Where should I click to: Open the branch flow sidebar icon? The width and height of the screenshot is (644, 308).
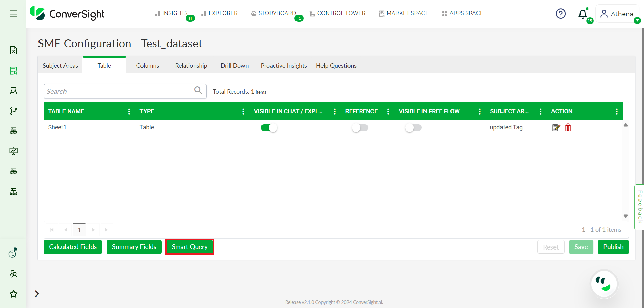coord(14,111)
